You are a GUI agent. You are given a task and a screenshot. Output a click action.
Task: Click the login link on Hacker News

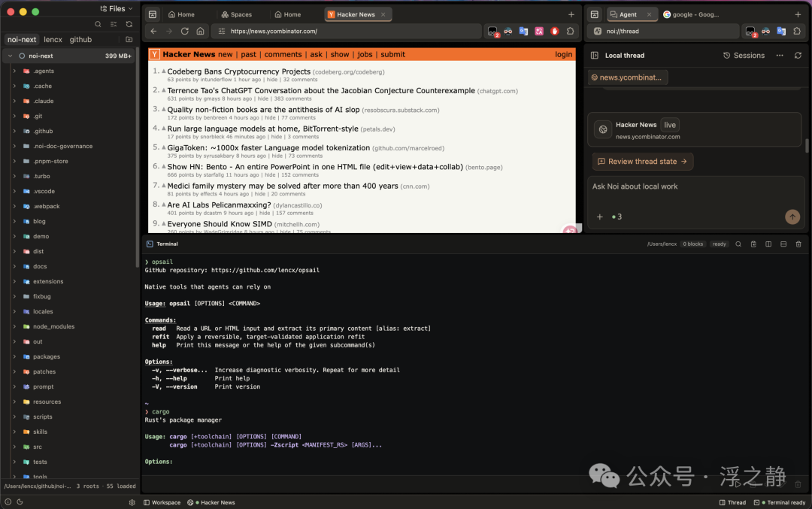(x=563, y=54)
